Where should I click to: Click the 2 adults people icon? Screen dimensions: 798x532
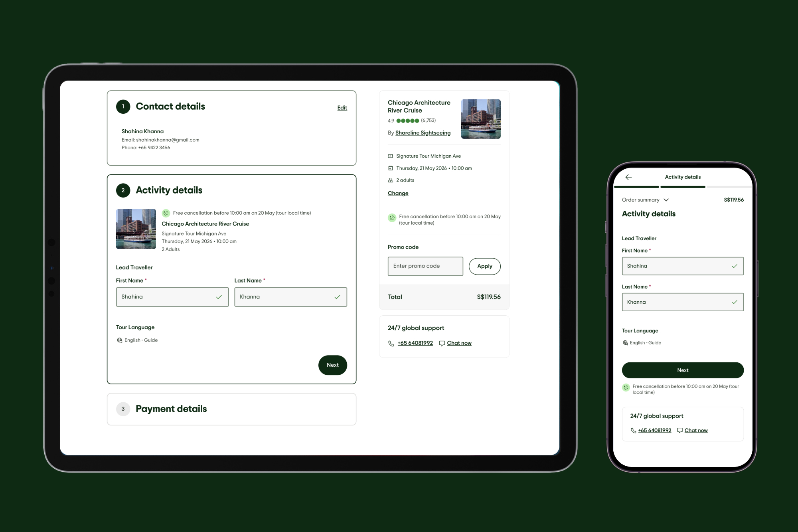point(391,180)
